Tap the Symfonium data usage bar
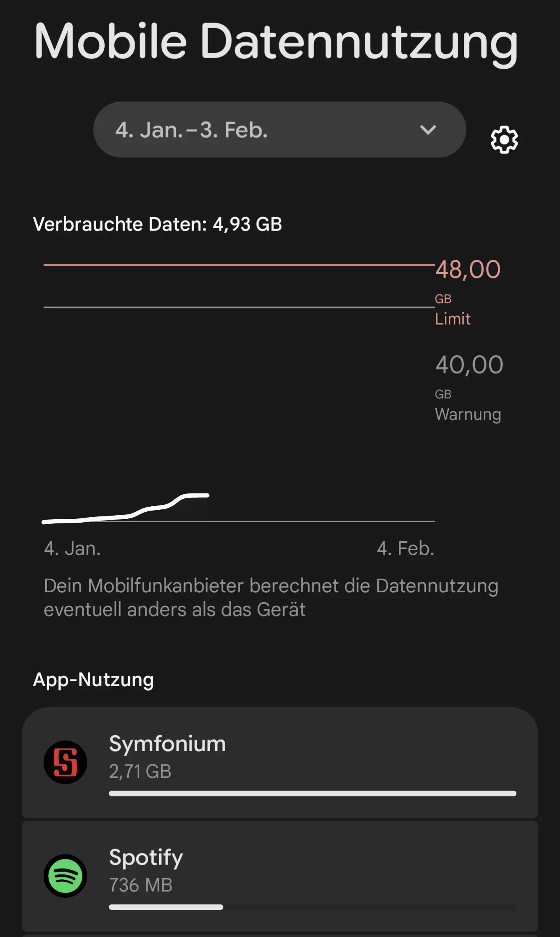 click(312, 793)
